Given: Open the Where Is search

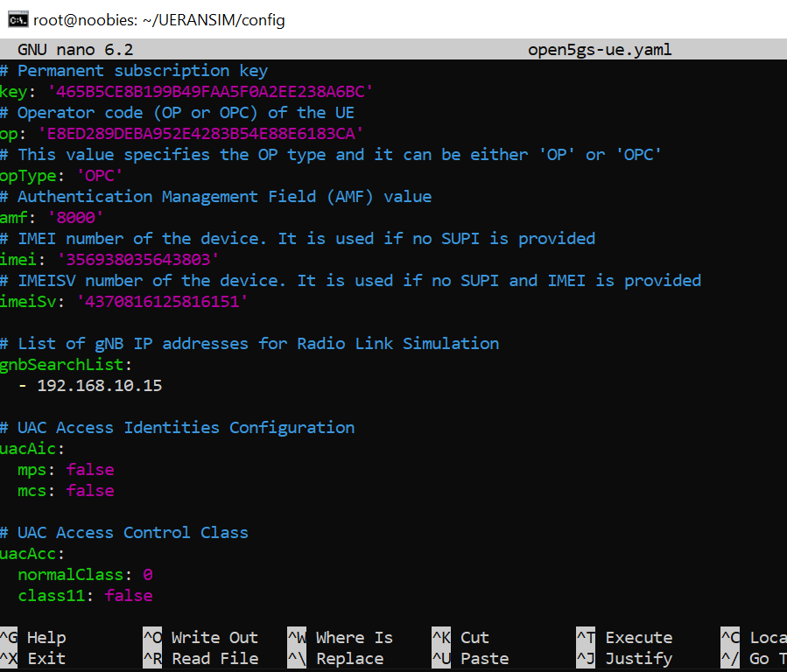Looking at the screenshot, I should pos(354,637).
